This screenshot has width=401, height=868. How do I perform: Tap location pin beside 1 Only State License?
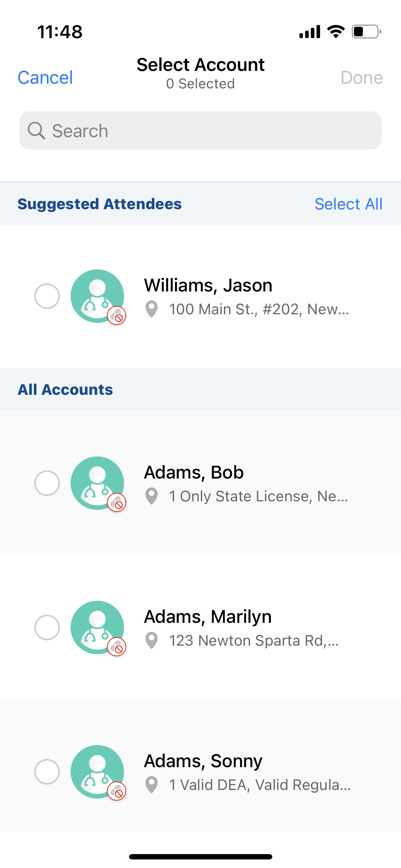coord(152,496)
